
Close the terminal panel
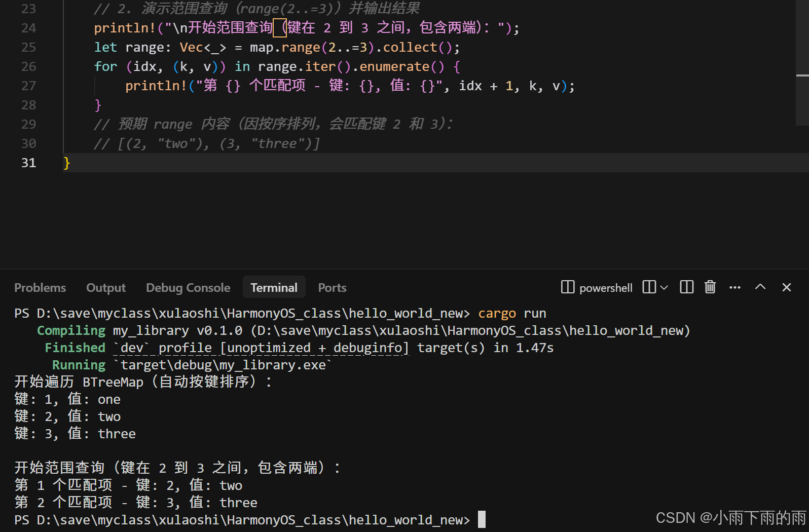pyautogui.click(x=787, y=287)
